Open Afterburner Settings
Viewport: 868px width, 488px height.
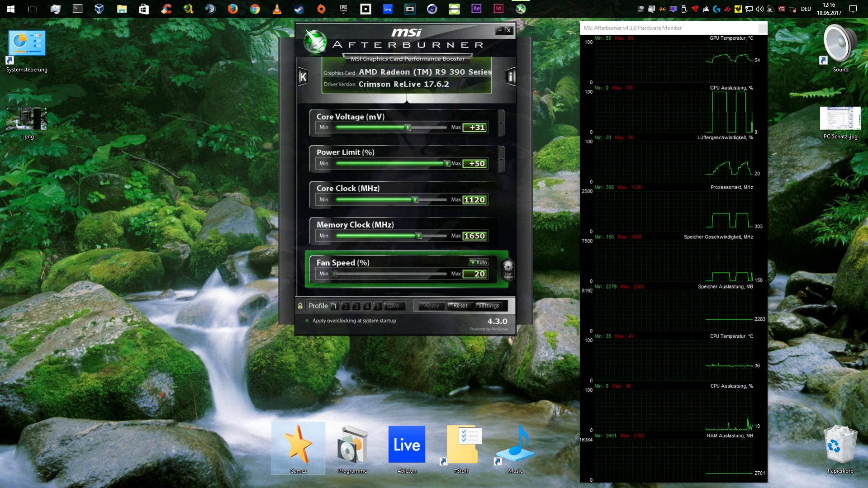tap(489, 306)
